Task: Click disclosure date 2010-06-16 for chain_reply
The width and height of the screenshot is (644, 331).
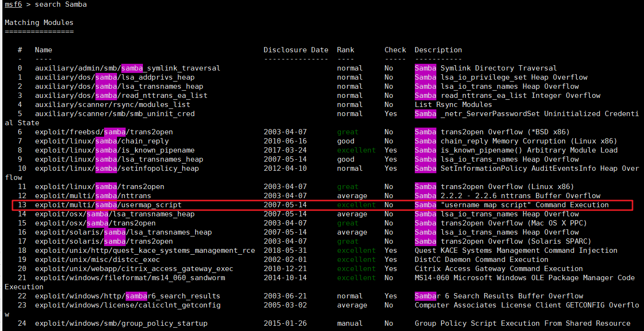Action: tap(285, 141)
